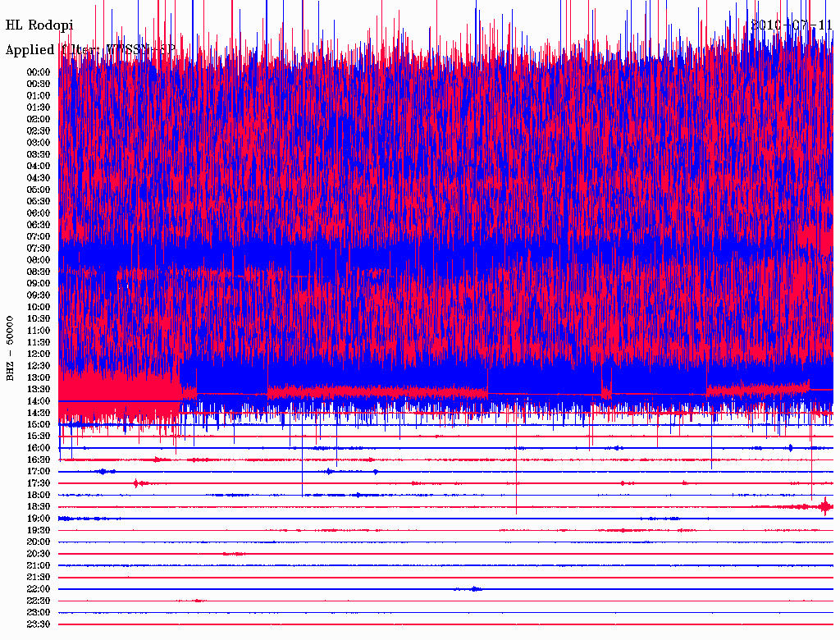The width and height of the screenshot is (840, 640).
Task: Select the 21:30 time label
Action: click(39, 578)
